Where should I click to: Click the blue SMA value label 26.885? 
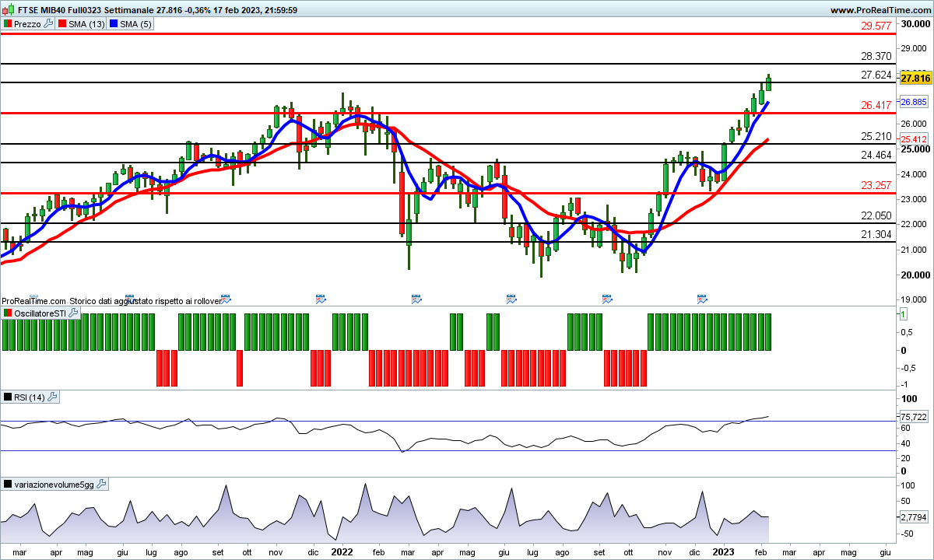tap(914, 102)
